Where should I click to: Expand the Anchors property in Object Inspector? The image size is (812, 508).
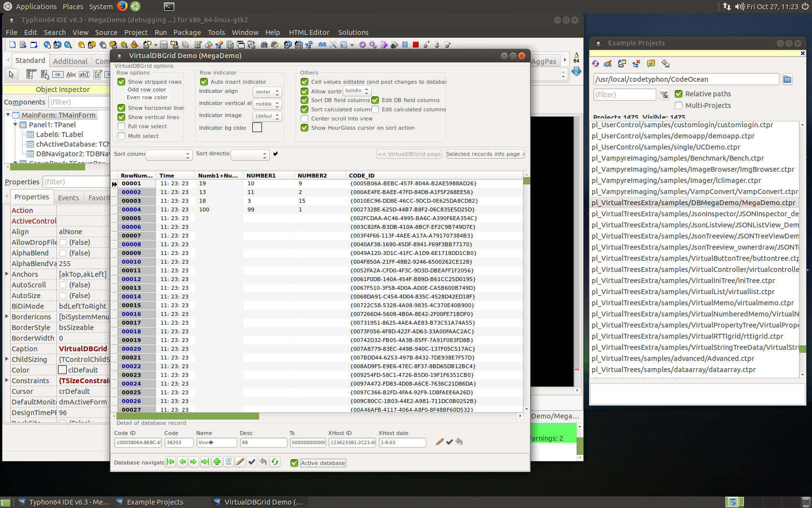7,274
